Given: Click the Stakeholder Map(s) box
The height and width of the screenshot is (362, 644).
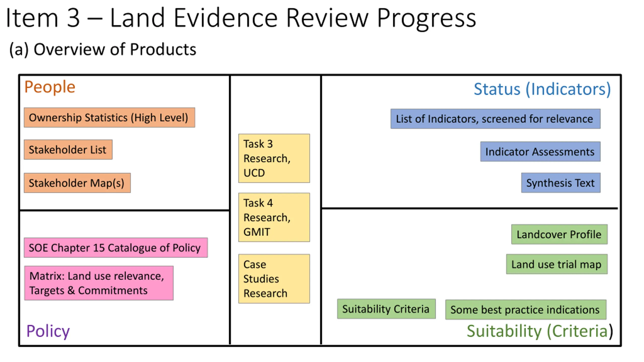Looking at the screenshot, I should [77, 183].
